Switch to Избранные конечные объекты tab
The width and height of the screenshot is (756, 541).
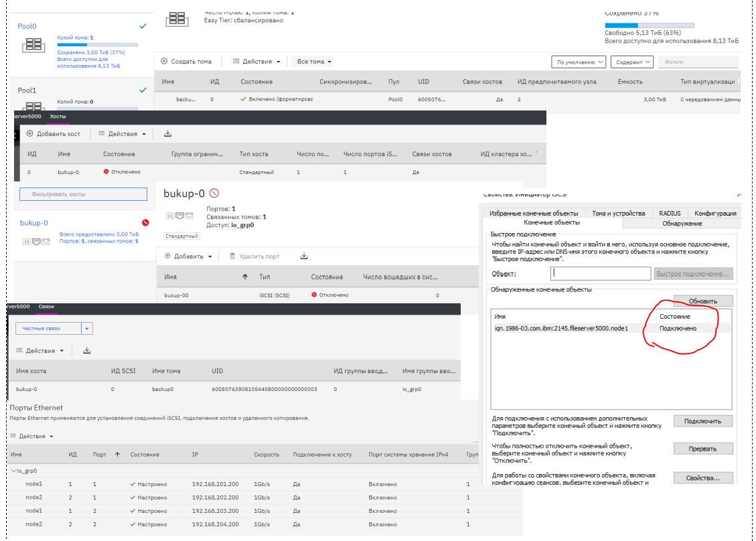534,213
